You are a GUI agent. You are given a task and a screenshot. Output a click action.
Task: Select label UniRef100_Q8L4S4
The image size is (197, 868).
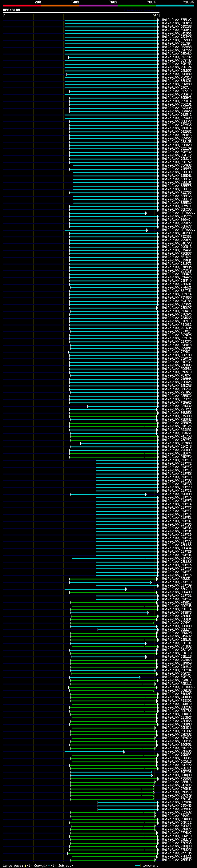coord(177,548)
